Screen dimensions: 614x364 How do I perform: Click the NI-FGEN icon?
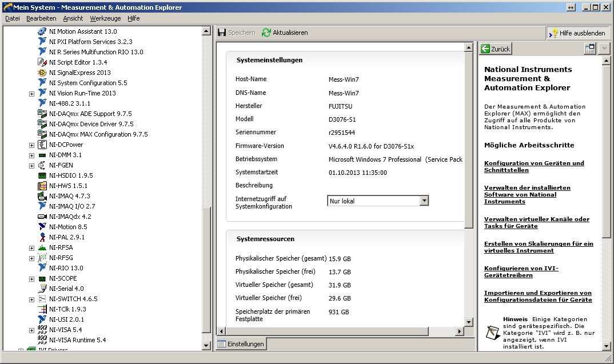coord(42,165)
